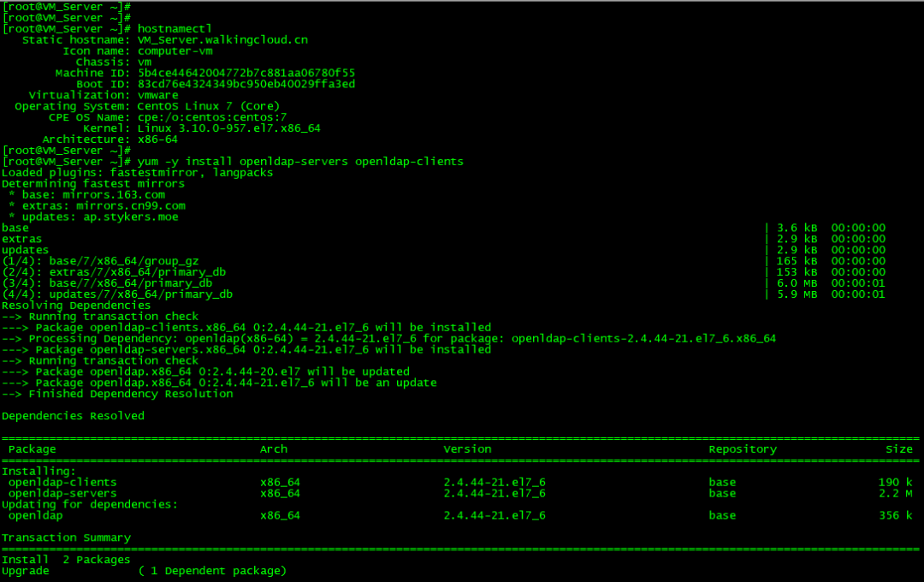This screenshot has height=582, width=924.
Task: Click the openldap-clients.x86_64 will be installed line
Action: (x=246, y=328)
